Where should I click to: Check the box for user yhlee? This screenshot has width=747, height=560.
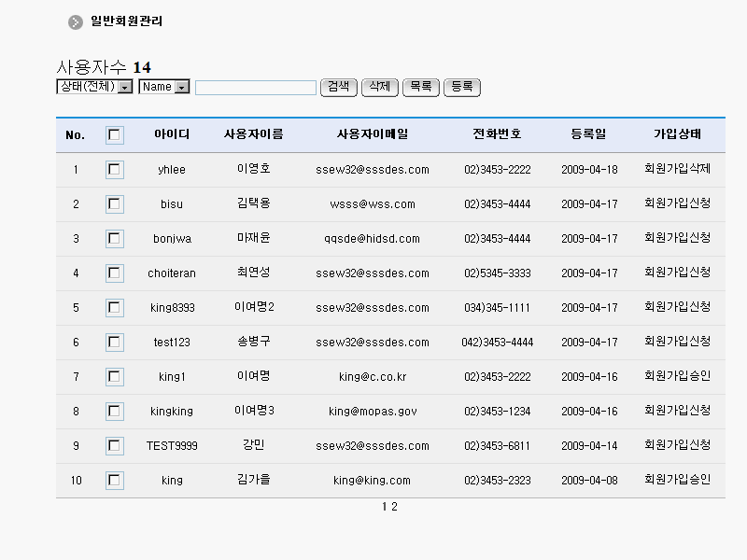point(115,170)
